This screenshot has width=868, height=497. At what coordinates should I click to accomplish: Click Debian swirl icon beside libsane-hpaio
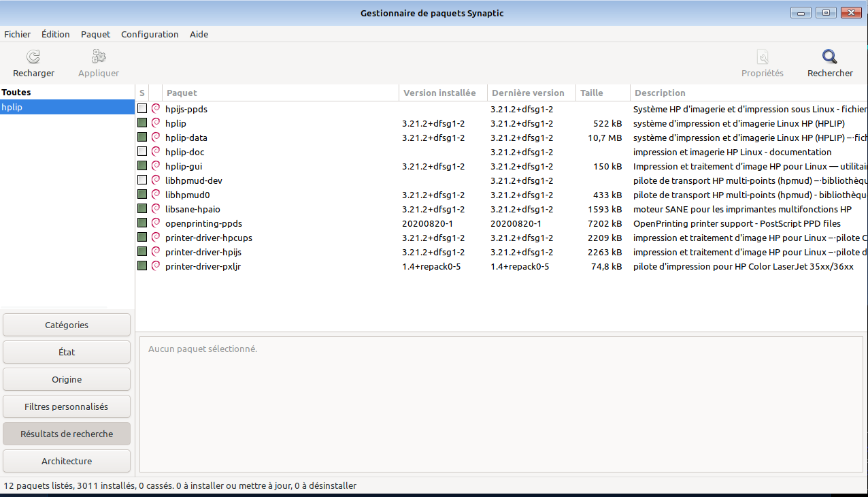tap(156, 209)
